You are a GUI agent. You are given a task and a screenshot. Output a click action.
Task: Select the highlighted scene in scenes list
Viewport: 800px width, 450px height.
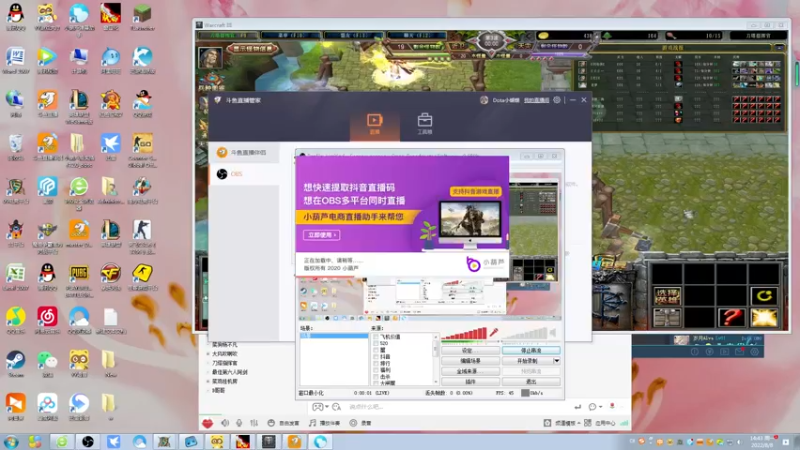[334, 336]
